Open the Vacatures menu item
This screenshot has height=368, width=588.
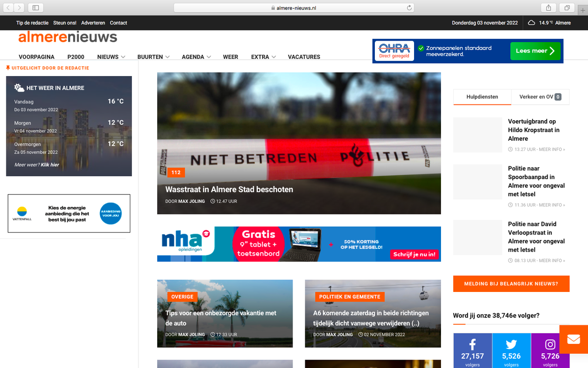pyautogui.click(x=304, y=57)
